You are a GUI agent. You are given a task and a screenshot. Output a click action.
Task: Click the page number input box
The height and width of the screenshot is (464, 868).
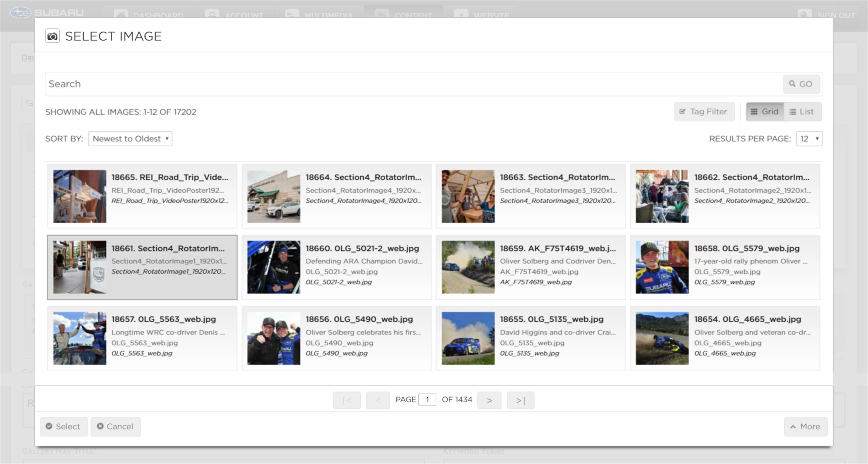[427, 400]
